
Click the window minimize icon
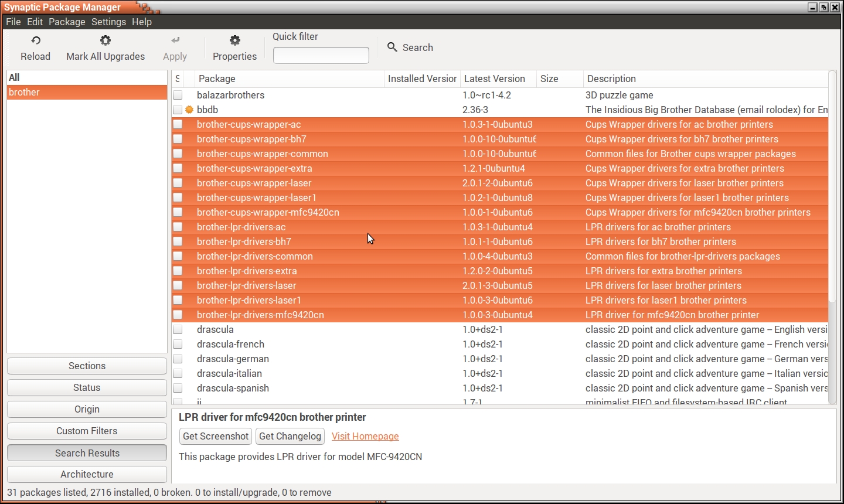[x=812, y=7]
